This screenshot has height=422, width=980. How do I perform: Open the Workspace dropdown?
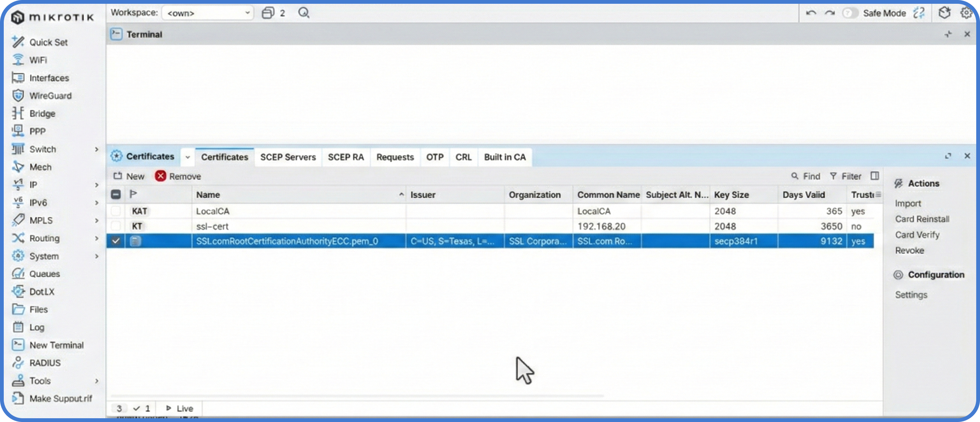[208, 13]
